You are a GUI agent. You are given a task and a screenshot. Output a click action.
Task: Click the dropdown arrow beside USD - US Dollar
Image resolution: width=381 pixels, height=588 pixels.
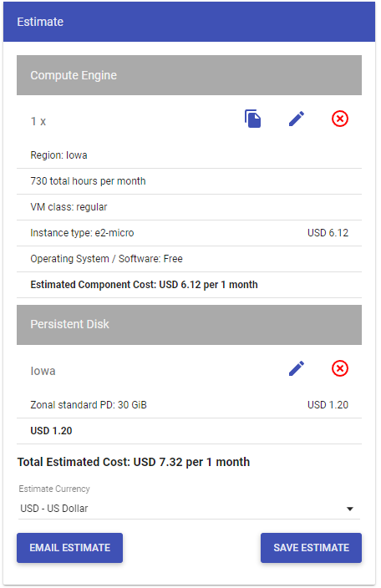pos(350,509)
